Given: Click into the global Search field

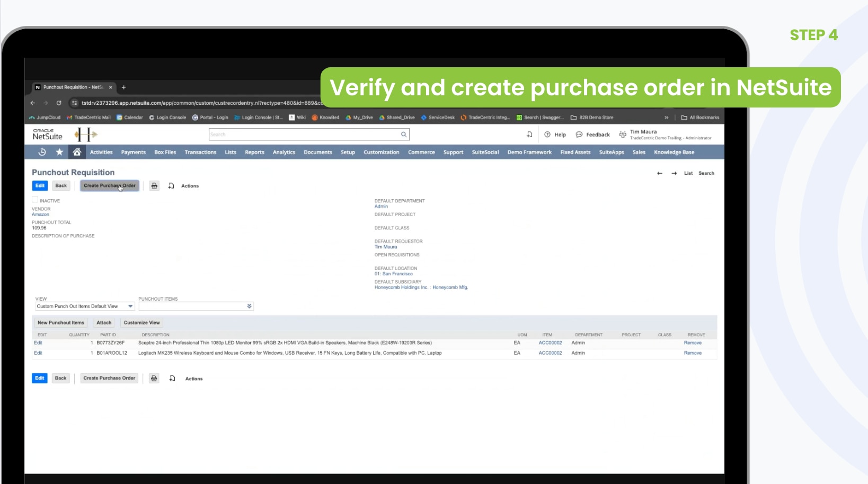Looking at the screenshot, I should 304,135.
